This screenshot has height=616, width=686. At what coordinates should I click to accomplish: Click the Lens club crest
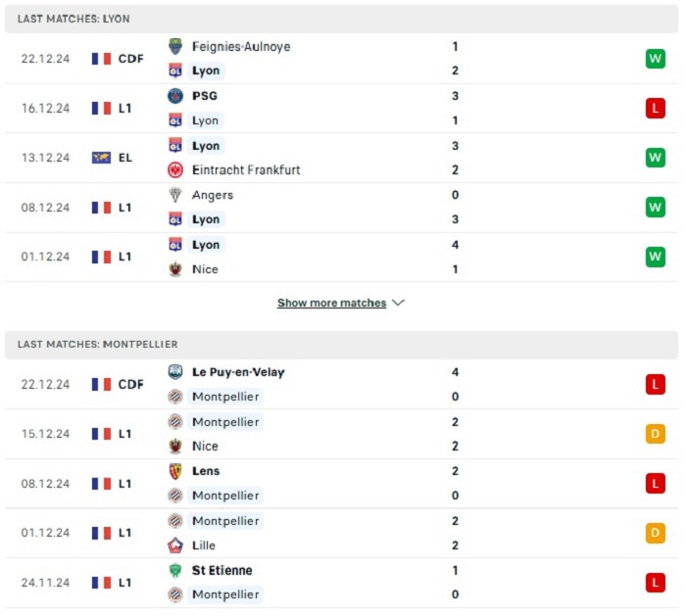[x=175, y=471]
